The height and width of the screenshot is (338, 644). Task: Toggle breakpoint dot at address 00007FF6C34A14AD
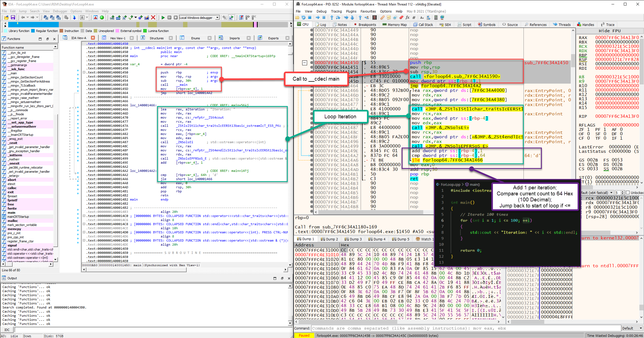(x=312, y=169)
